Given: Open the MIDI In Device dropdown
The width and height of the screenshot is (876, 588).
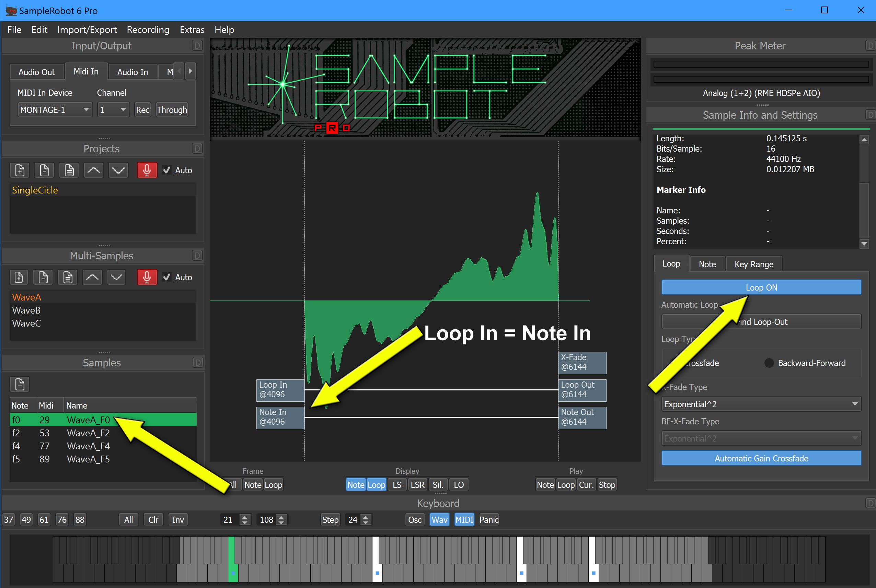Looking at the screenshot, I should click(x=55, y=110).
